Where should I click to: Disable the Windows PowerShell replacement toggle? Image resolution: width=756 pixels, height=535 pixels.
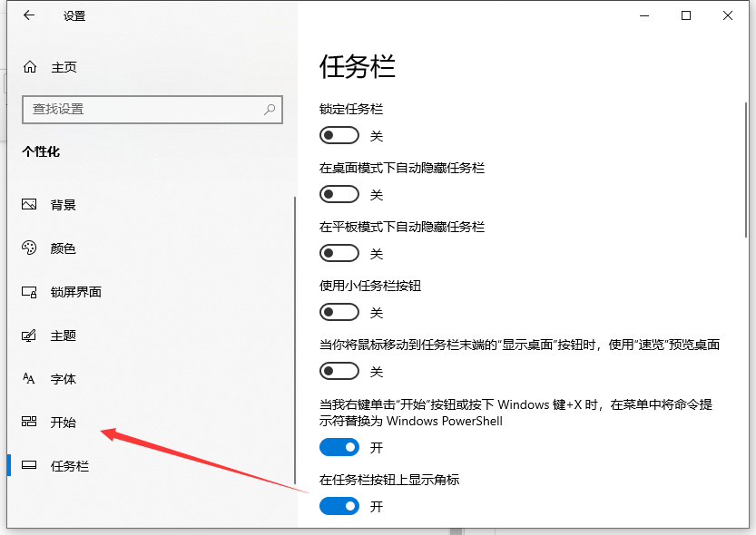[x=339, y=447]
